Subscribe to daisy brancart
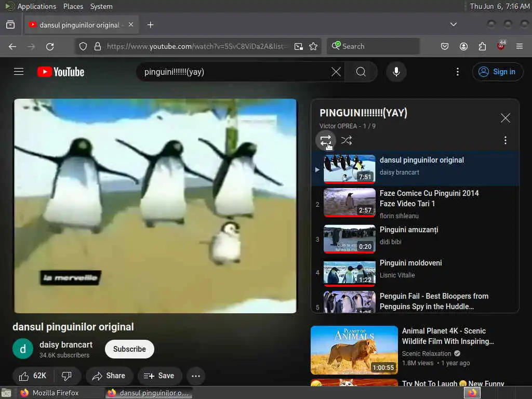 [x=129, y=349]
